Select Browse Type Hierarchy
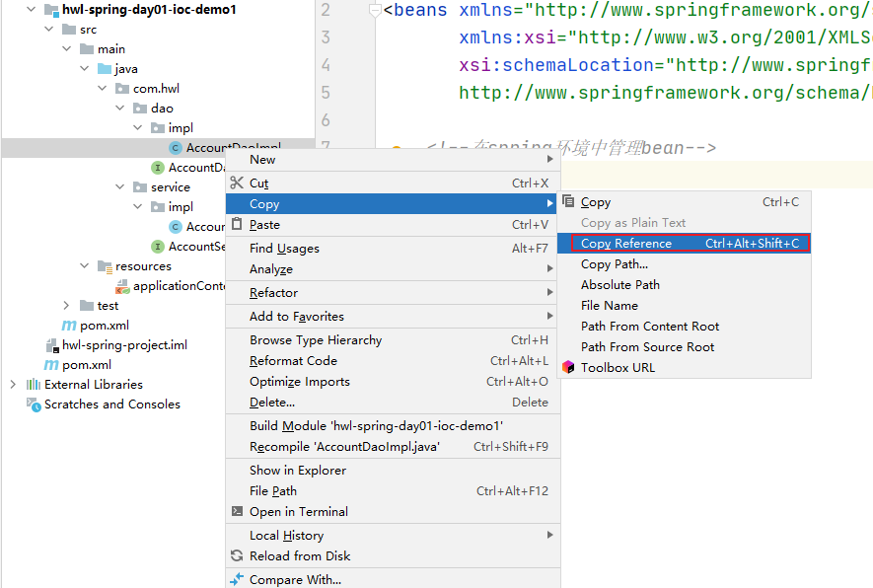 393,339
